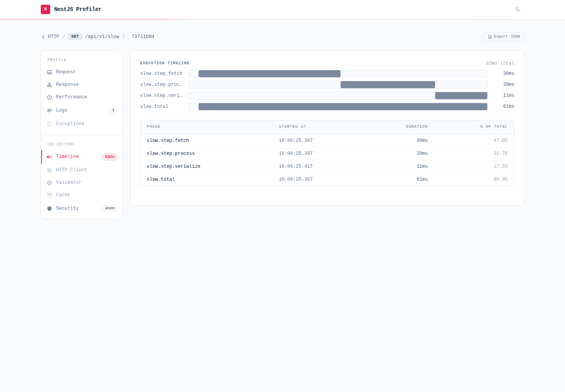The image size is (565, 392).
Task: Click the 11ms table duration cell
Action: pos(422,167)
